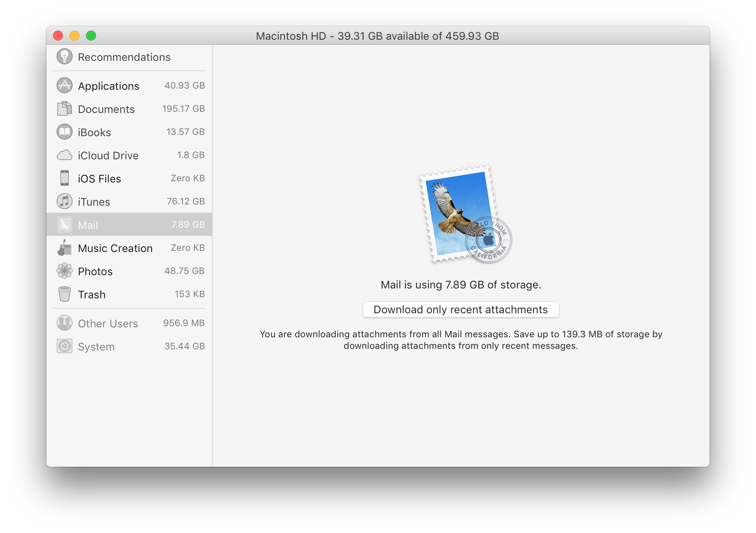Click the Recommendations lightbulb icon

click(x=65, y=57)
